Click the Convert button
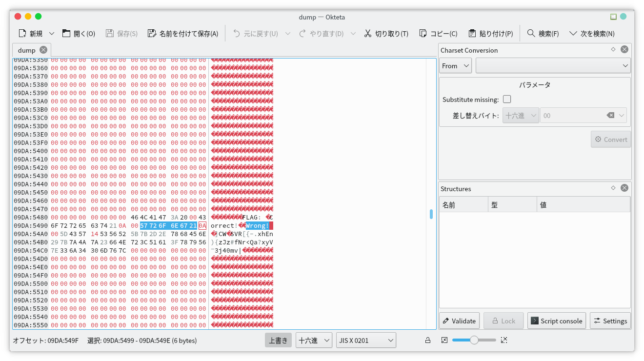 click(x=611, y=139)
